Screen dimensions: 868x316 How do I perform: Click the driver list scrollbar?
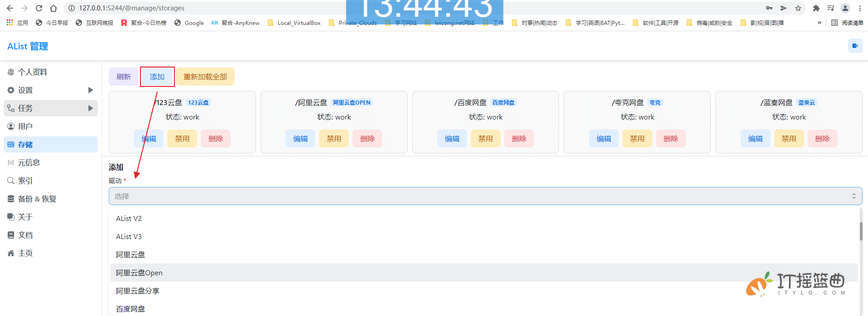coord(861,231)
